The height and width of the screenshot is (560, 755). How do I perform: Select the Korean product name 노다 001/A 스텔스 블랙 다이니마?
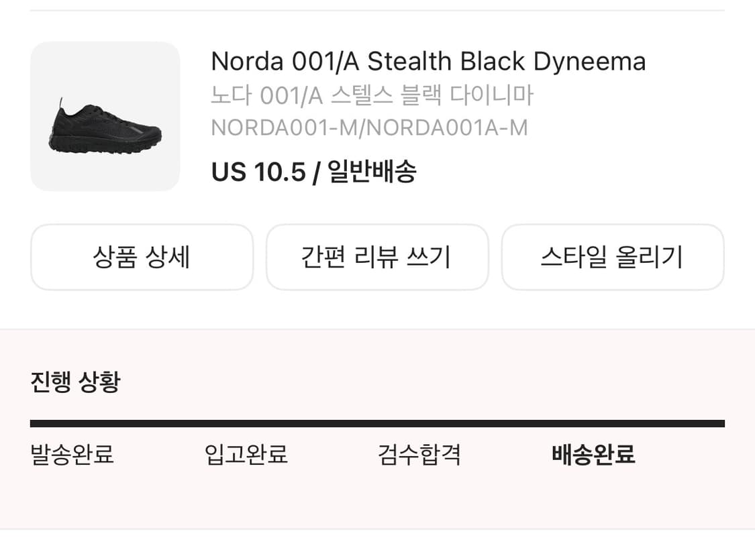tap(372, 95)
